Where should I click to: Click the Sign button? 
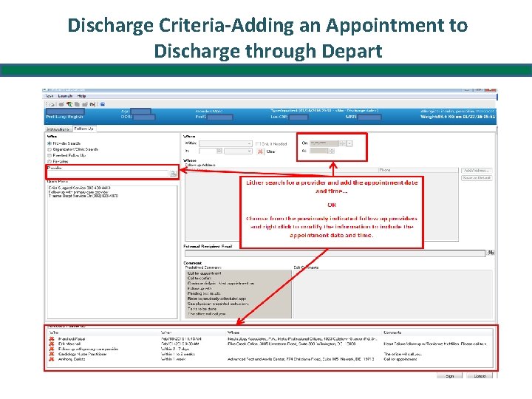tap(449, 376)
